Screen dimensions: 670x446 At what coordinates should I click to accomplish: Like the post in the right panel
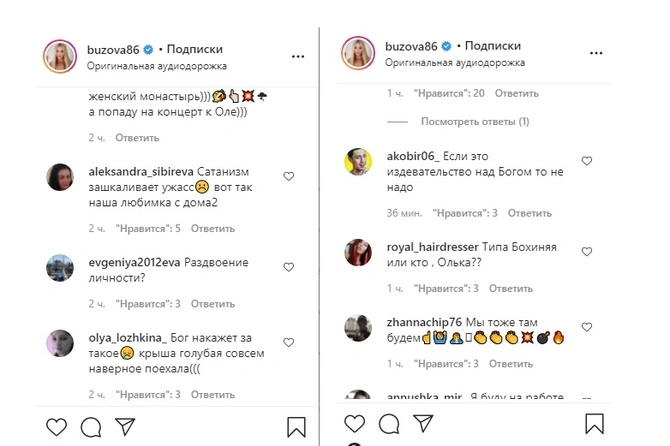(x=351, y=426)
